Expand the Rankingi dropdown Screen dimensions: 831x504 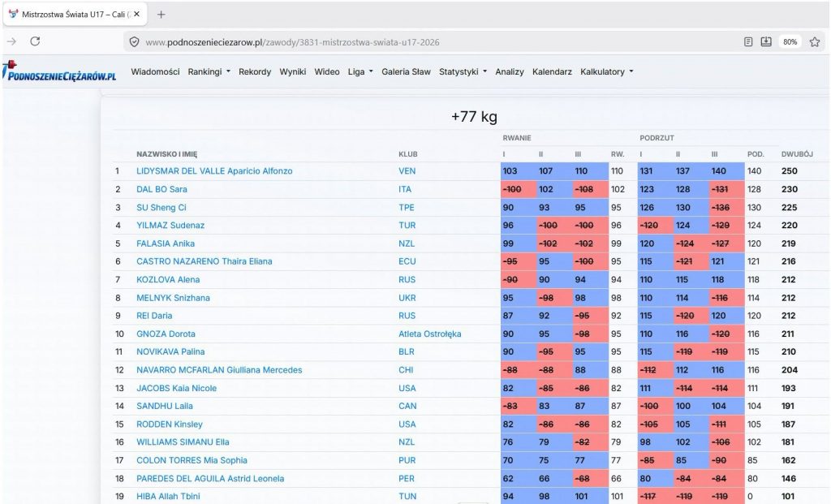pos(209,71)
